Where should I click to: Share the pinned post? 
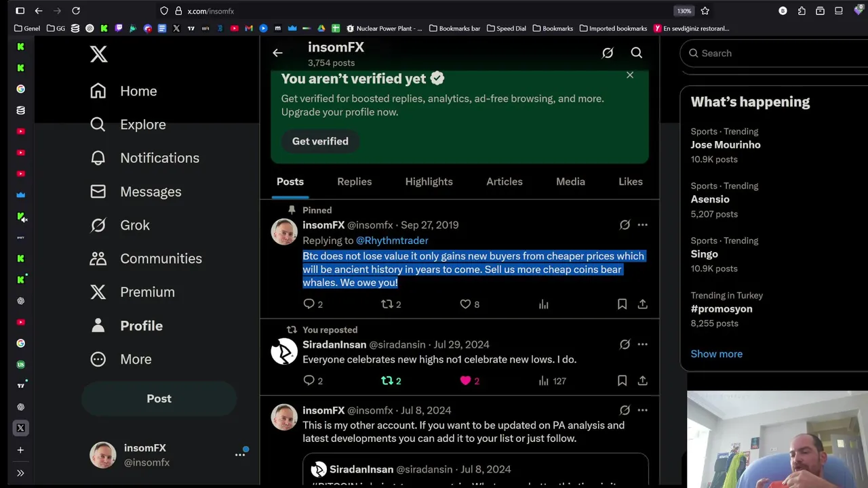tap(642, 304)
